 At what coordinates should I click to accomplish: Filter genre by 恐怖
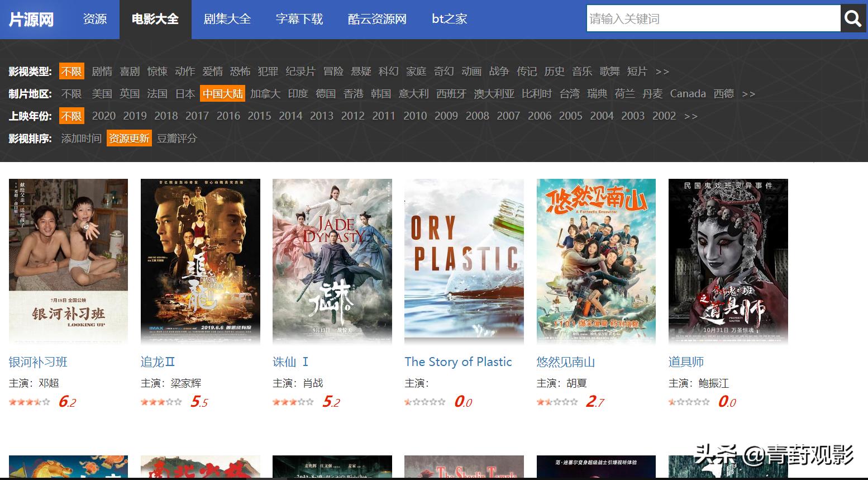tap(240, 72)
